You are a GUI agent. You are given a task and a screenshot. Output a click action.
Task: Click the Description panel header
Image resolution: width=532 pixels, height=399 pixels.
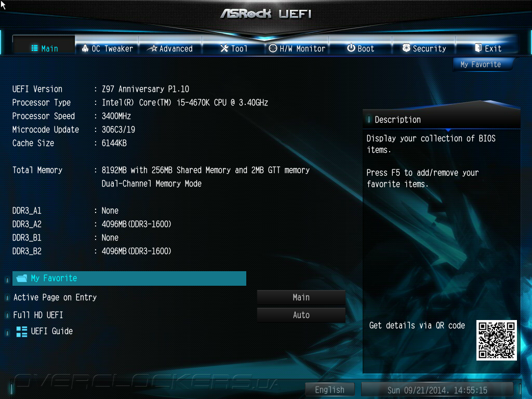pos(442,120)
